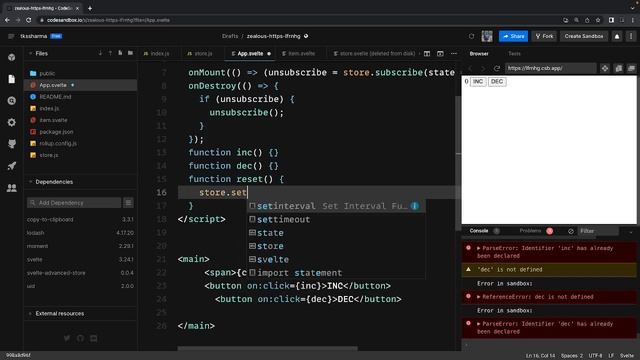This screenshot has height=360, width=640.
Task: Click the GitHub icon at sidebar bottom
Action: pyautogui.click(x=80, y=338)
